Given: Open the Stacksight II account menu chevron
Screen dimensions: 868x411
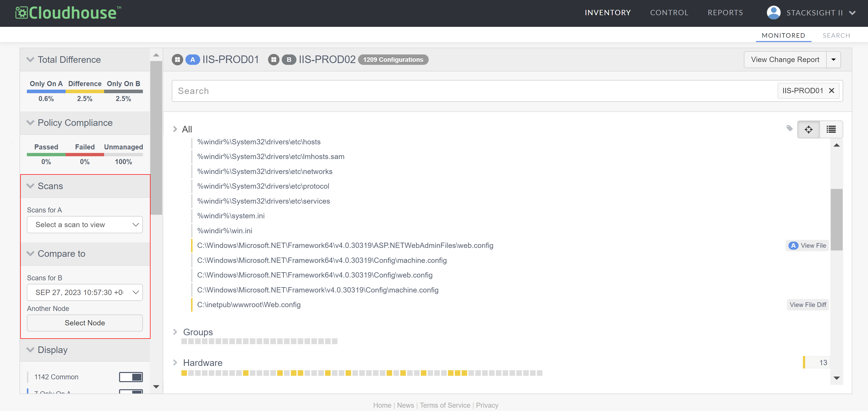Looking at the screenshot, I should click(x=853, y=13).
